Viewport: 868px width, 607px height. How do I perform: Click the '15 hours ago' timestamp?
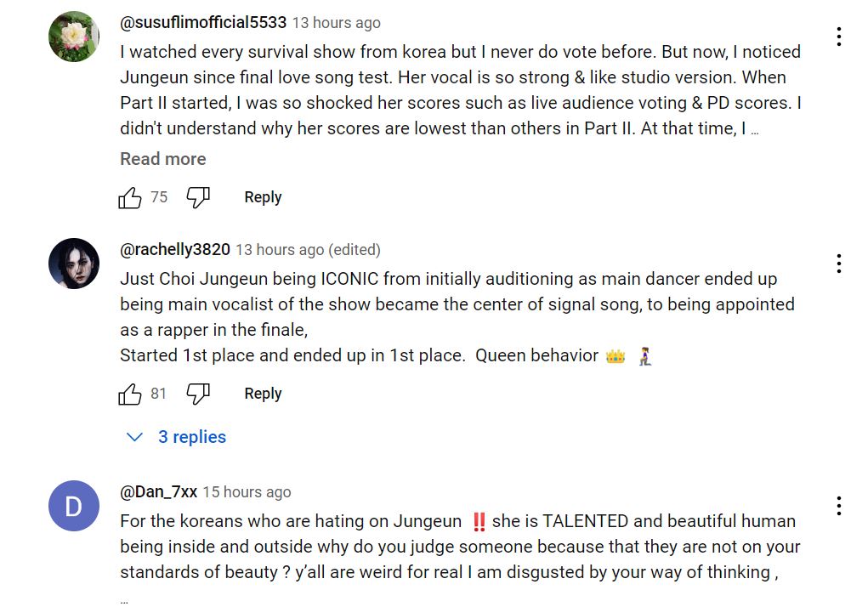247,492
